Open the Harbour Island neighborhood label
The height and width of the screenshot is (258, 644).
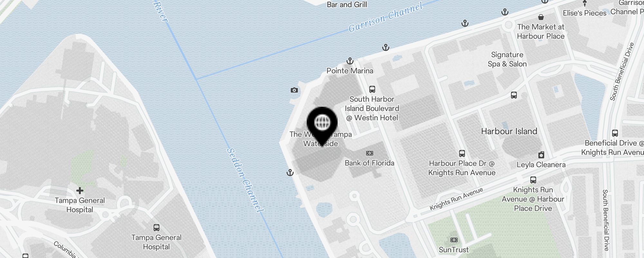click(x=509, y=131)
